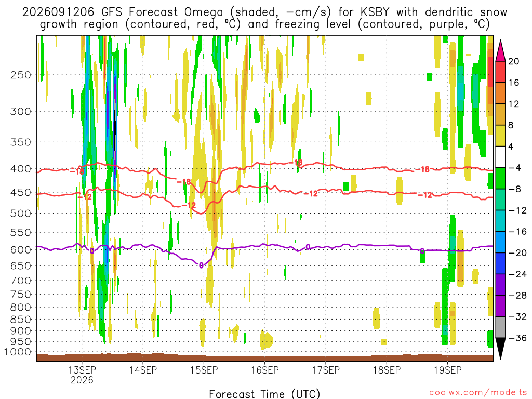This screenshot has height=399, width=532.
Task: Click the magenta top arrow of the colorbar
Action: click(500, 50)
